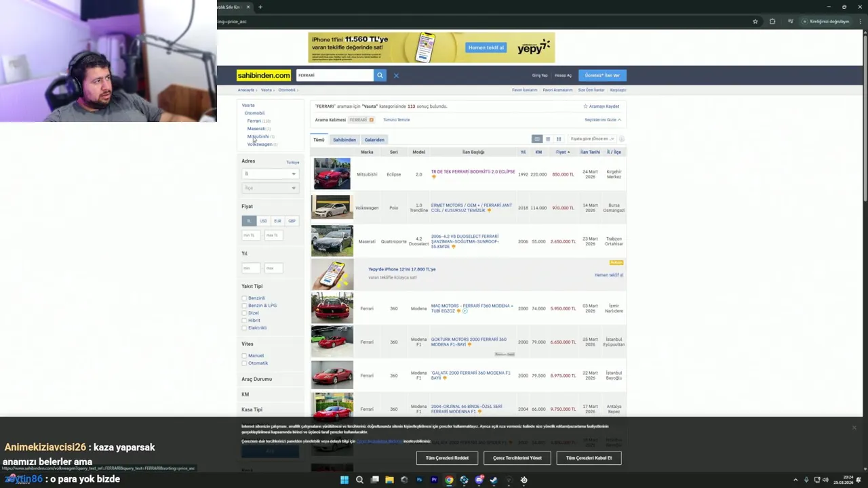Open Chrome three-dot menu
Image resolution: width=868 pixels, height=488 pixels.
click(859, 21)
